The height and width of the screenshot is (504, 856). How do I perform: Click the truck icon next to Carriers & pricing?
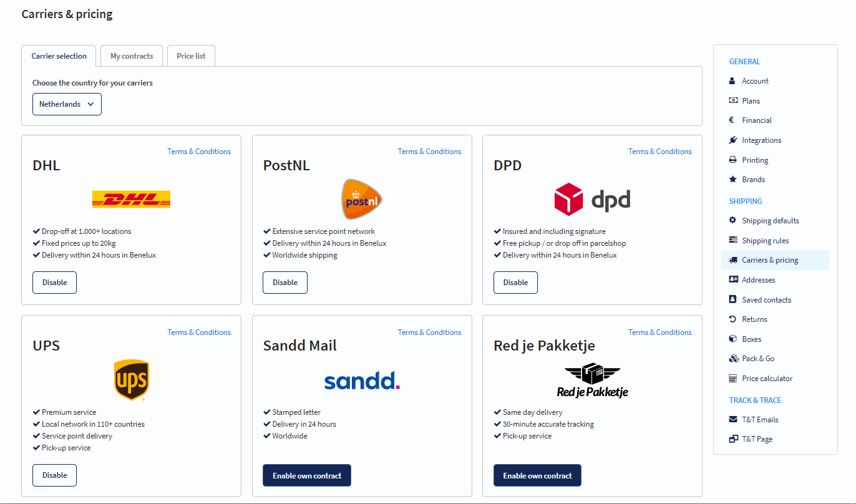click(x=733, y=260)
